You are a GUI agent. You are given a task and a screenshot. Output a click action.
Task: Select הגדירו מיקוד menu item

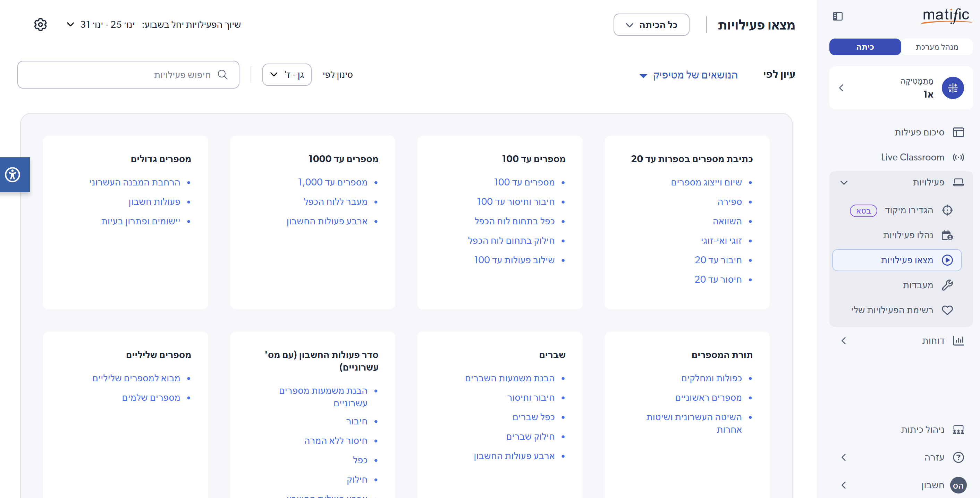(909, 210)
